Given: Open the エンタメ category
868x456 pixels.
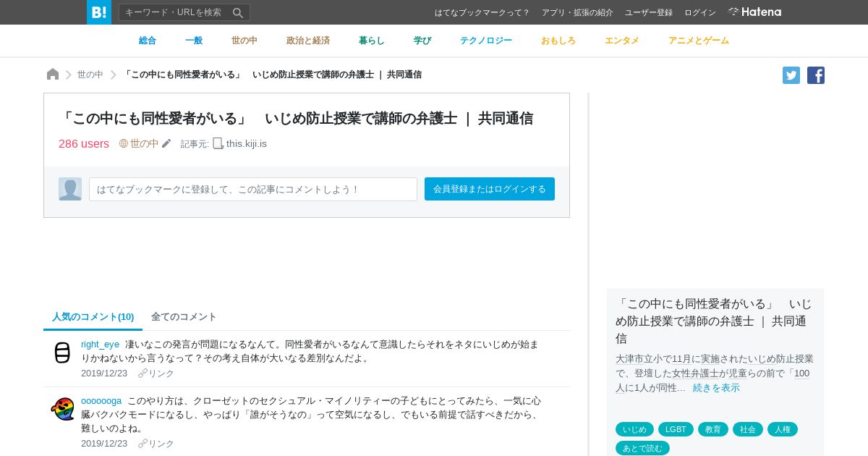Looking at the screenshot, I should coord(622,41).
